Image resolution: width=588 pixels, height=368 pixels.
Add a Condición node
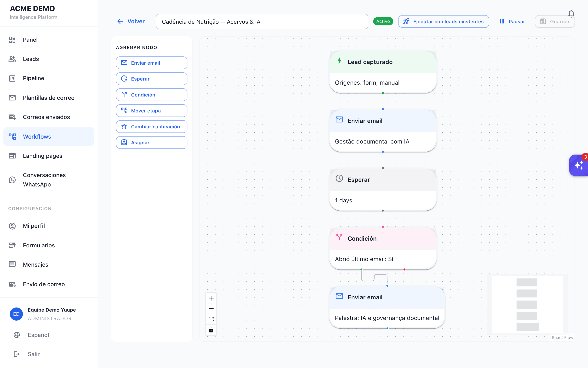coord(152,95)
